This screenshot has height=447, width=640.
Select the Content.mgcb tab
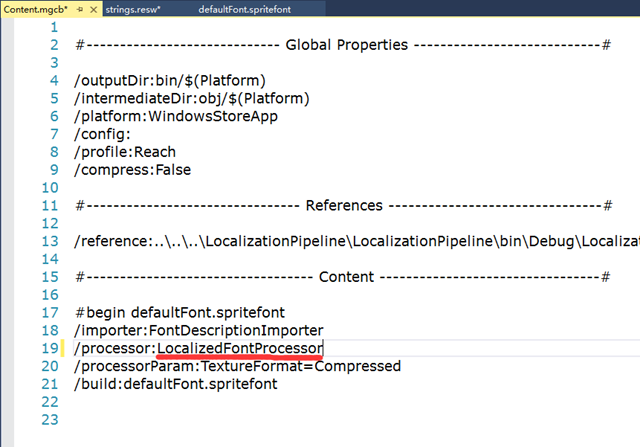(34, 9)
